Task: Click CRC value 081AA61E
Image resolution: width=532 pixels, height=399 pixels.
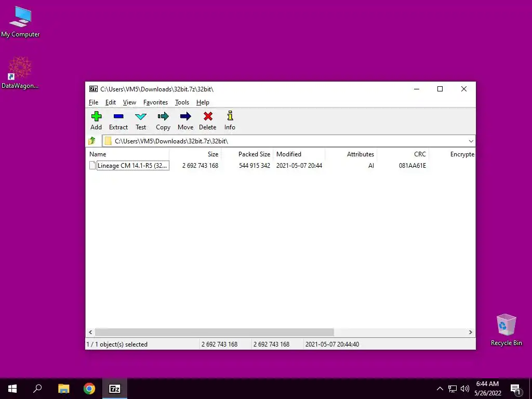Action: [x=412, y=166]
